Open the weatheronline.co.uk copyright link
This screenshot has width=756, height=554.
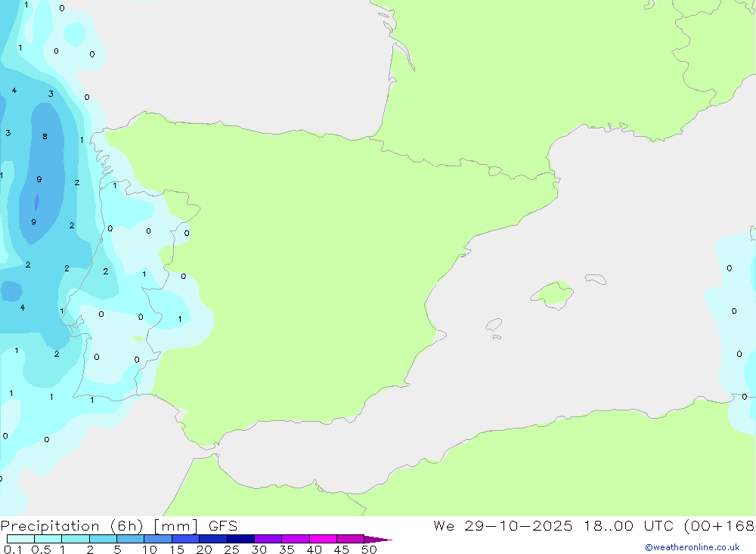[x=692, y=547]
